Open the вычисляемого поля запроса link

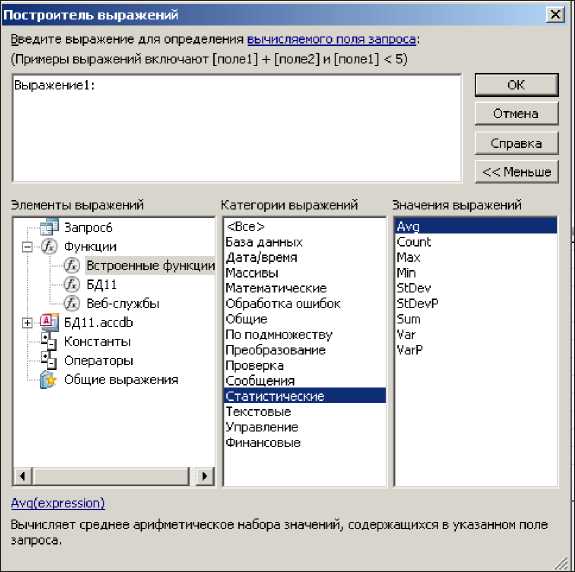(x=332, y=39)
